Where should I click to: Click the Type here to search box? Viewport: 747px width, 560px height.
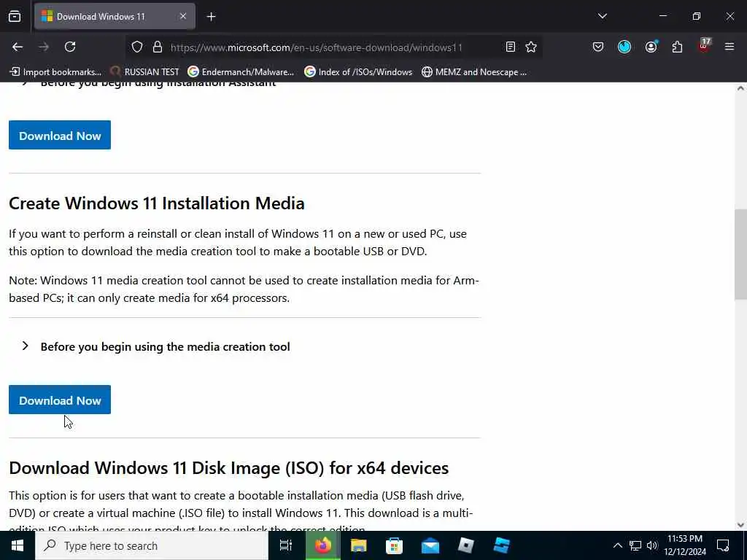(152, 545)
